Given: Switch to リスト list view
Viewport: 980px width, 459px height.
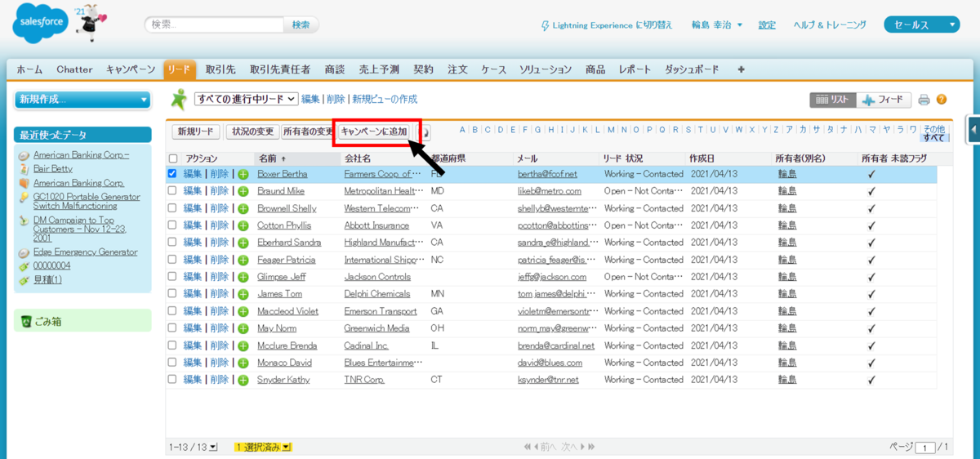Looking at the screenshot, I should coord(833,100).
